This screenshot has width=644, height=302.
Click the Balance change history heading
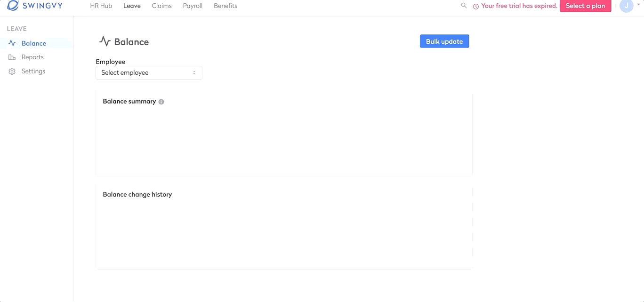(137, 194)
